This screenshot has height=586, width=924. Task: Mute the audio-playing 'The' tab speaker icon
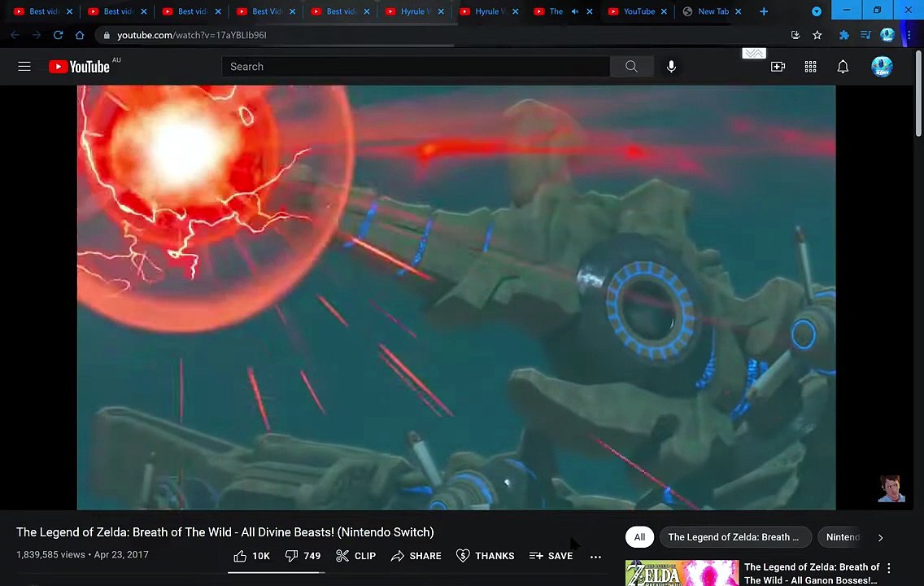574,11
